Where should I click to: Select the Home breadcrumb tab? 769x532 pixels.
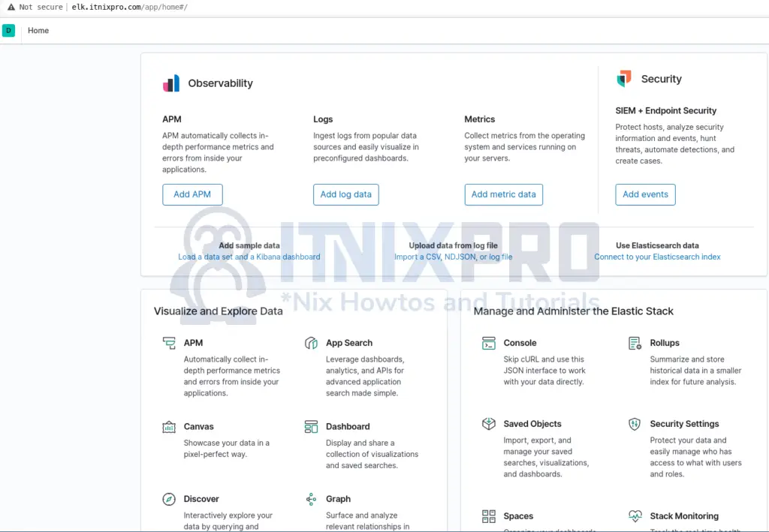pyautogui.click(x=38, y=31)
